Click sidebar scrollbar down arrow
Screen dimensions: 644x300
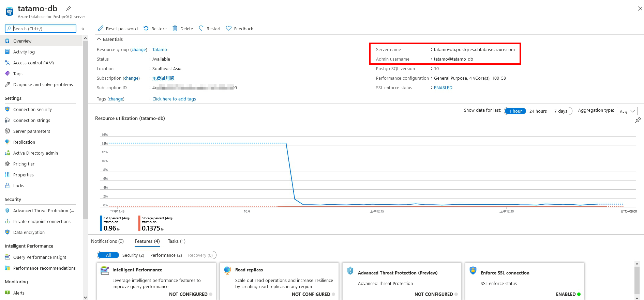click(85, 297)
